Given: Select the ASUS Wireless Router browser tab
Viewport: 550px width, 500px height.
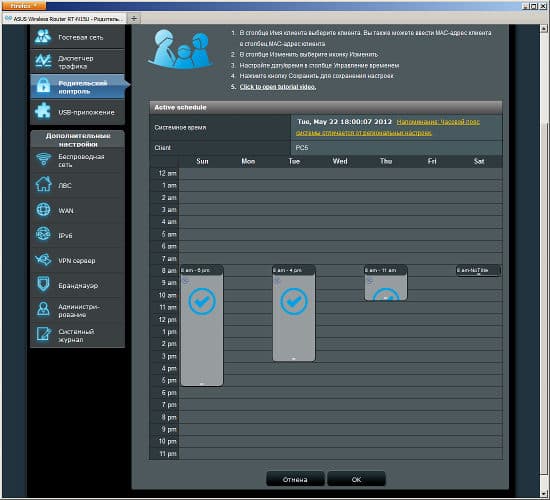Looking at the screenshot, I should 64,19.
